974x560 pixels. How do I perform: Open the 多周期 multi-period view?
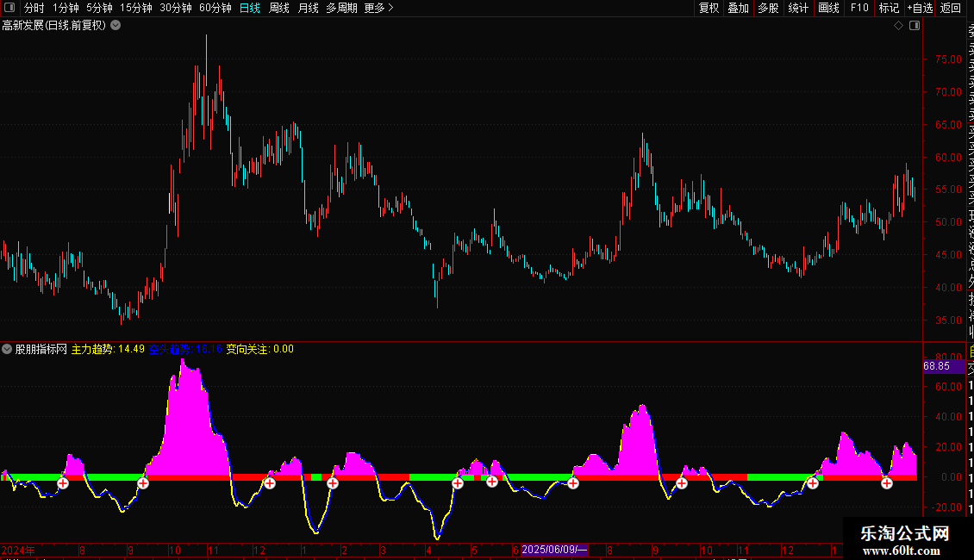[341, 8]
